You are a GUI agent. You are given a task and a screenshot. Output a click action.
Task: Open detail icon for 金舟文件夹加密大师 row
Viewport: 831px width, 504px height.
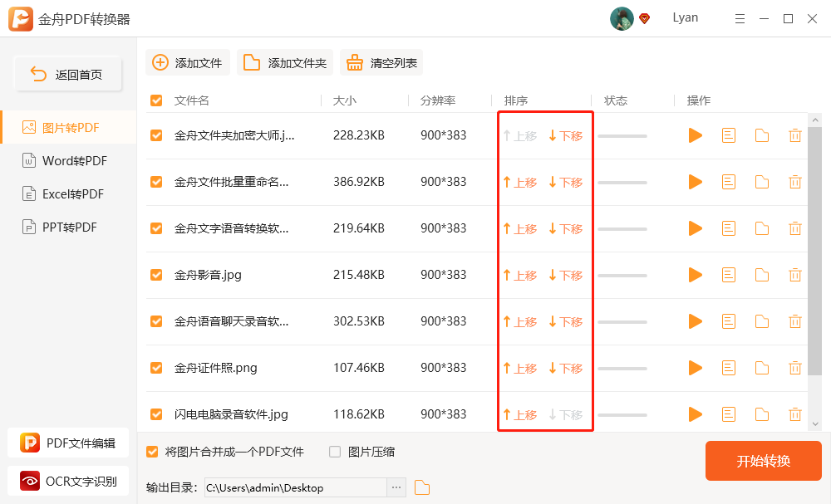pos(729,135)
